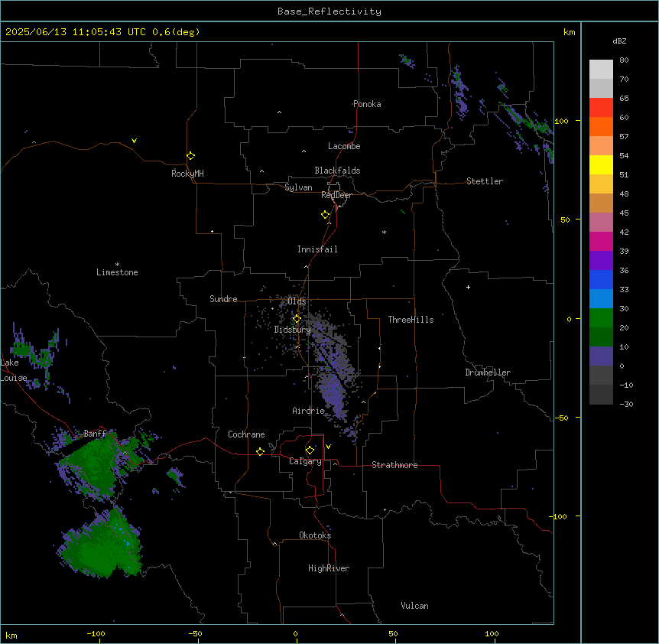Click the Innisfail city label
659x644 pixels.
[x=317, y=249]
